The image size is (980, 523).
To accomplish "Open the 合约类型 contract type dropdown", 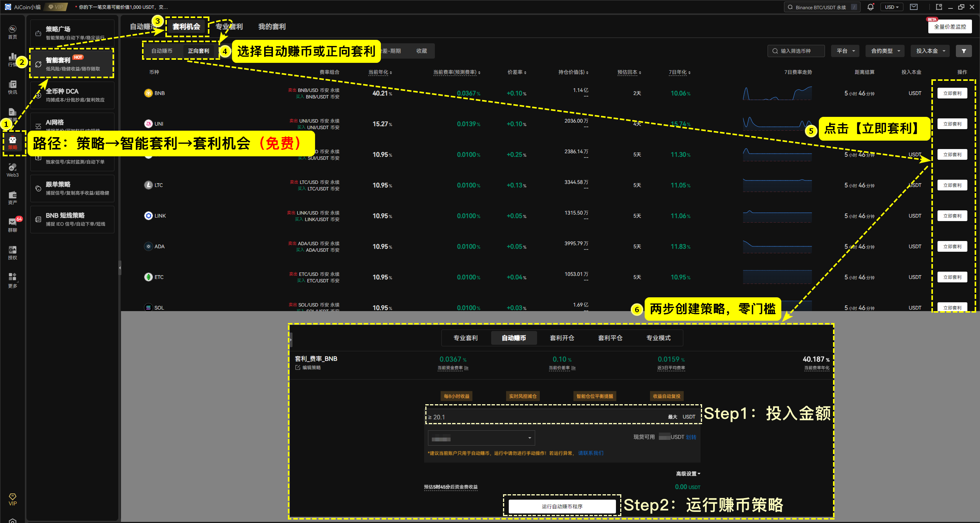I will 885,51.
